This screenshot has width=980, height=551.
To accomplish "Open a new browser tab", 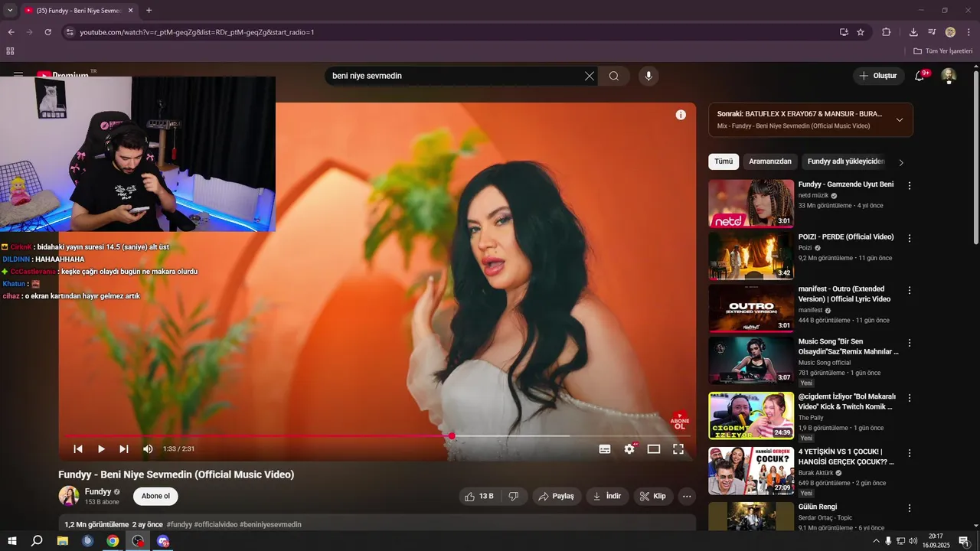I will click(149, 11).
